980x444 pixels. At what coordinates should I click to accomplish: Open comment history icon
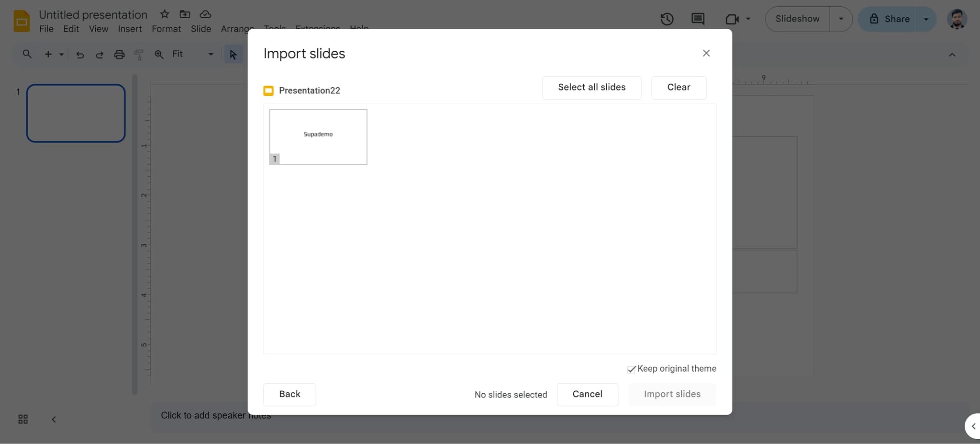coord(697,19)
